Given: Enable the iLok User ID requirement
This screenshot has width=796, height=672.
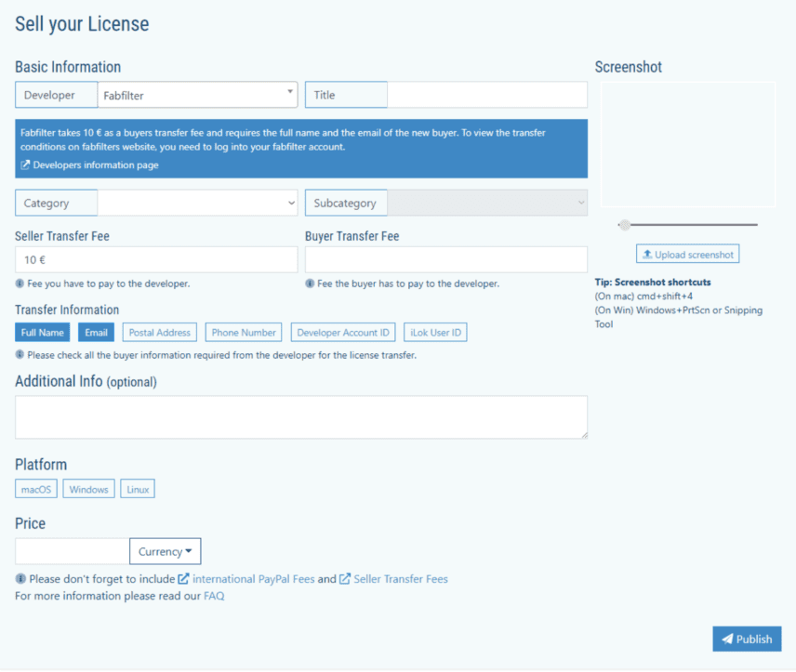Looking at the screenshot, I should (435, 333).
